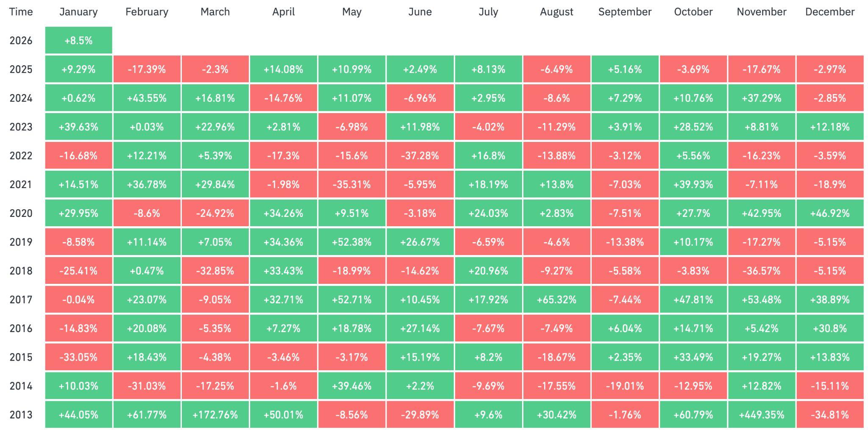Click the January column header
The image size is (868, 430).
tap(78, 12)
